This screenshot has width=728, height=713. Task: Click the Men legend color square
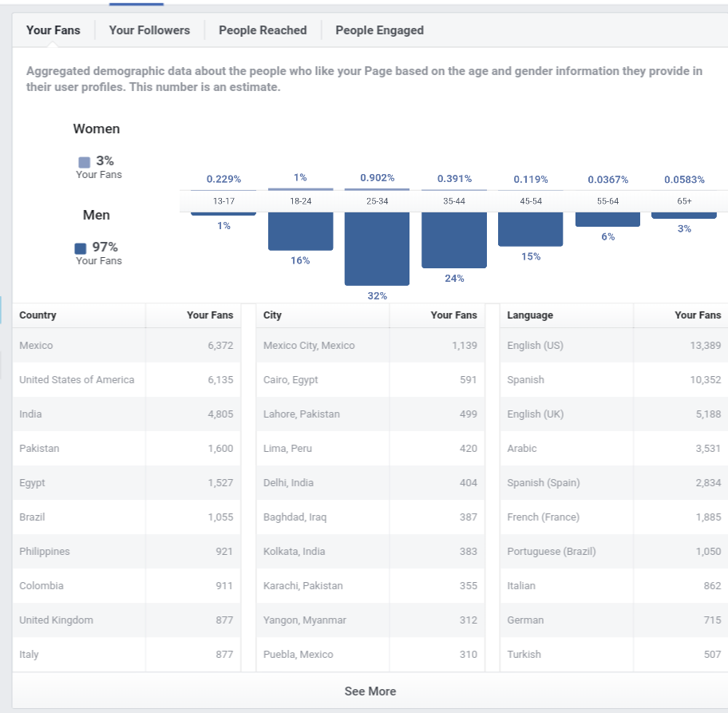pyautogui.click(x=81, y=248)
